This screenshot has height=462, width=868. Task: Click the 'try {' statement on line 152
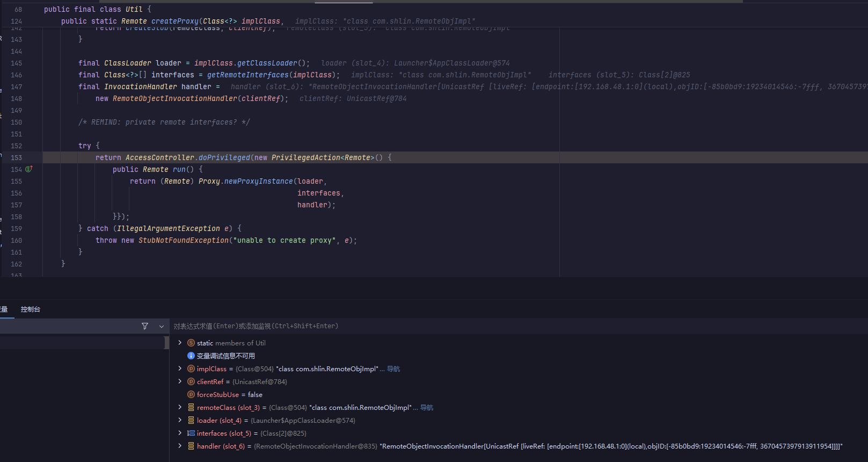pyautogui.click(x=89, y=146)
